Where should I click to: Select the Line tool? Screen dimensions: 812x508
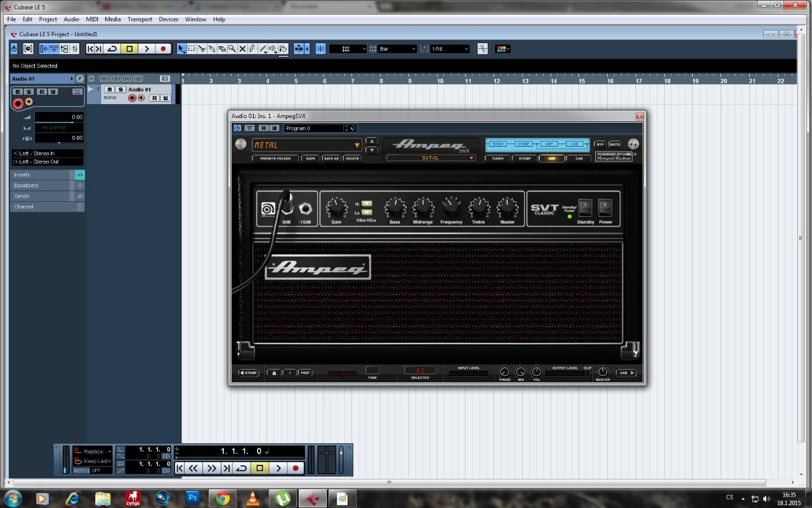pyautogui.click(x=263, y=49)
